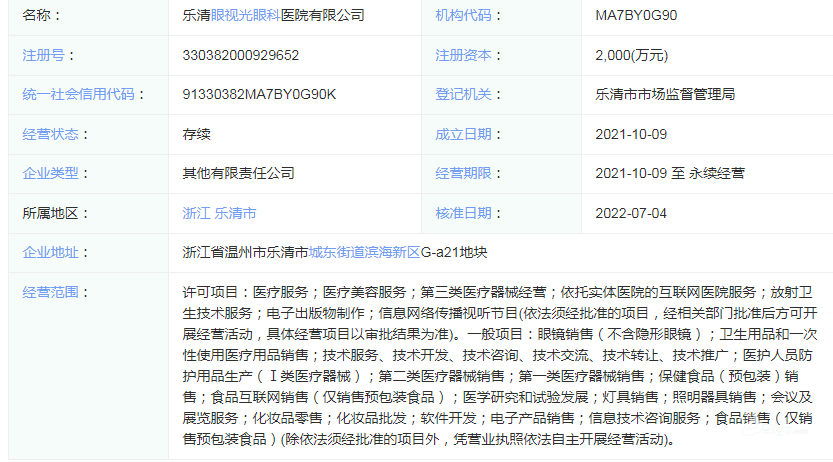833x462 pixels.
Task: Open the 浙江 乐清市 region link
Action: 219,213
